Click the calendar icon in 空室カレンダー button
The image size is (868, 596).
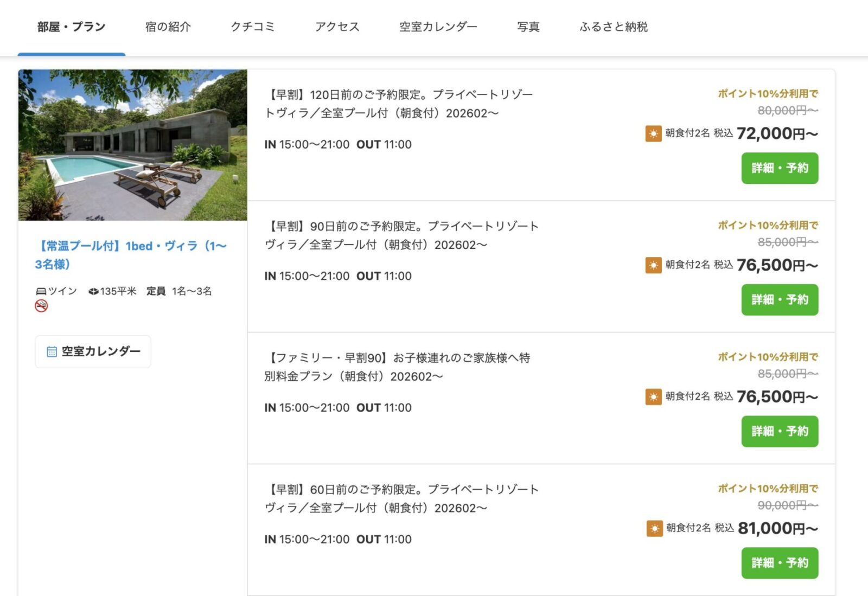tap(52, 351)
